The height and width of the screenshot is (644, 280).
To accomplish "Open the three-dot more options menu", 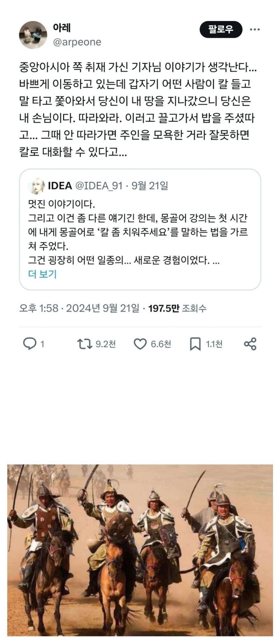I will (x=254, y=29).
